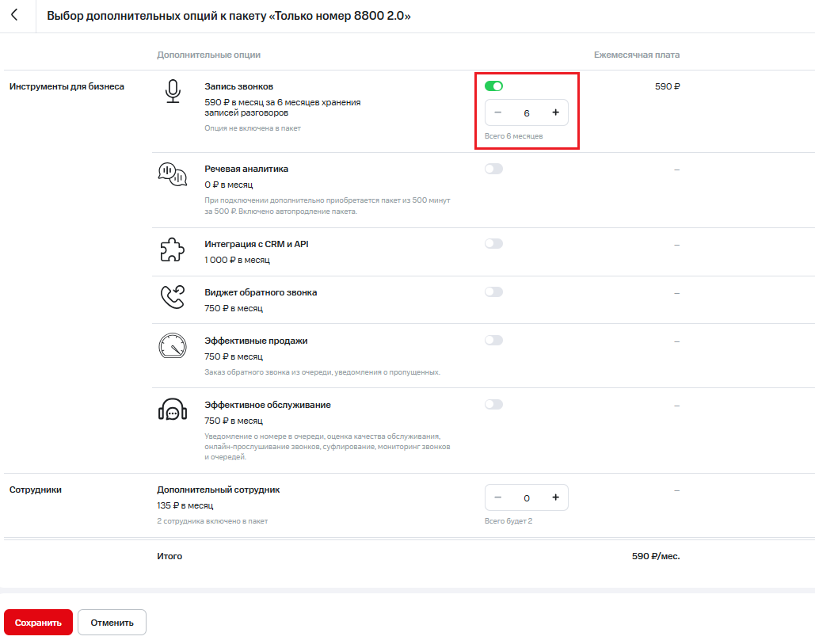This screenshot has height=644, width=815.
Task: Enable the Речевая аналитика toggle
Action: click(493, 169)
